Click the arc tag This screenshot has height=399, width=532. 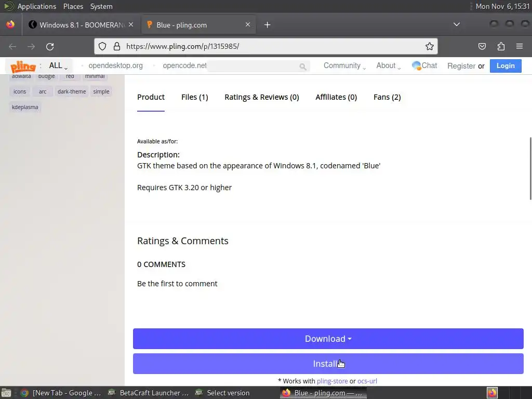tap(43, 91)
